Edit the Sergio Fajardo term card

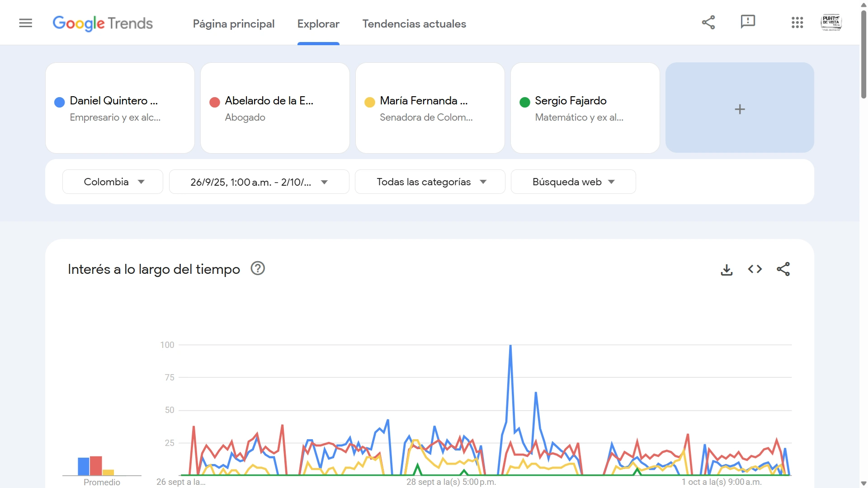point(585,108)
